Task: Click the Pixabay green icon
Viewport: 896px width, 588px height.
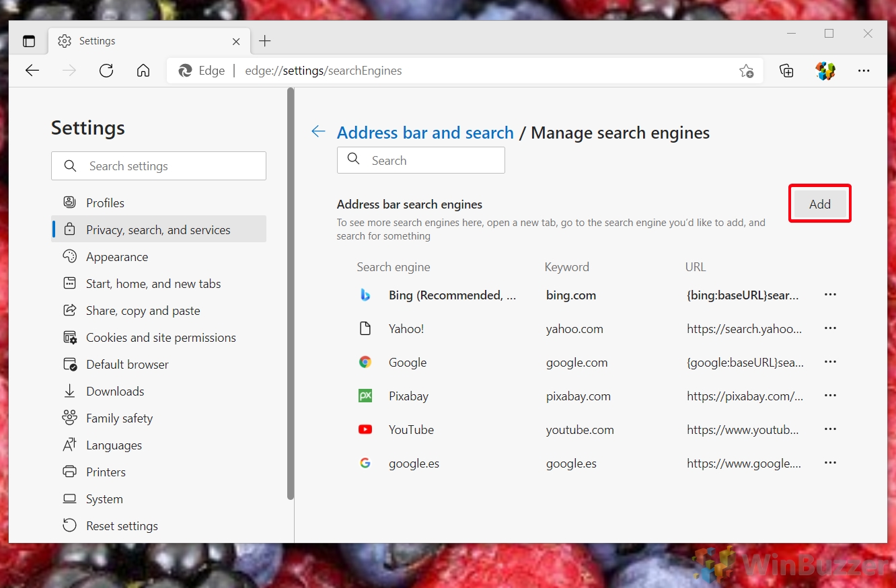Action: point(365,396)
